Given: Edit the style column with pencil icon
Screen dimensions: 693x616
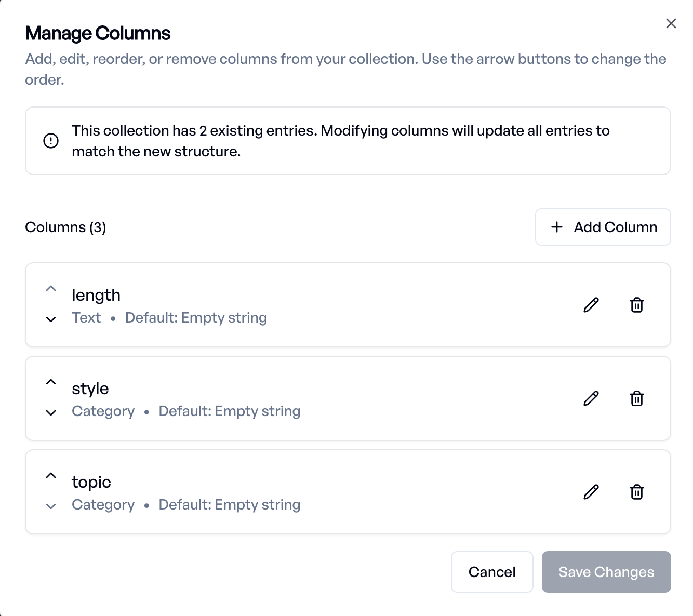Looking at the screenshot, I should coord(591,398).
